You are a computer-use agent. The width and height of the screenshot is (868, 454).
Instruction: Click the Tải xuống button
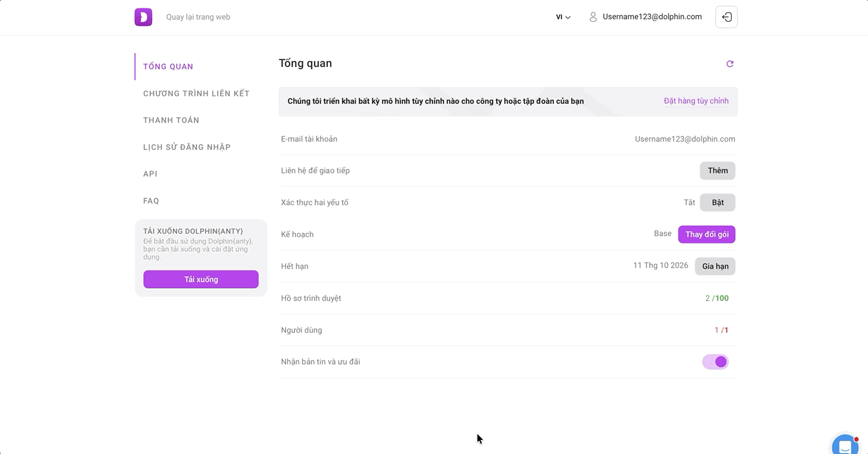(201, 280)
